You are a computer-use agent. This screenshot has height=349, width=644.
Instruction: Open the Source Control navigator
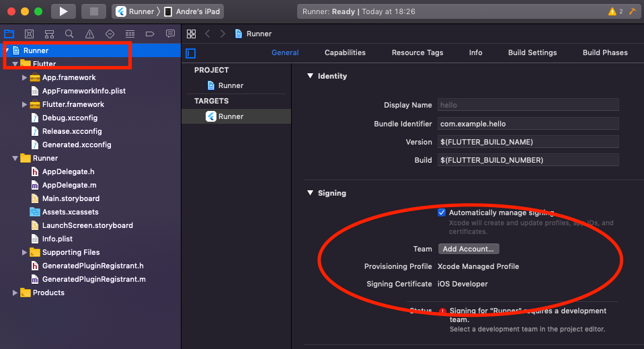(29, 34)
